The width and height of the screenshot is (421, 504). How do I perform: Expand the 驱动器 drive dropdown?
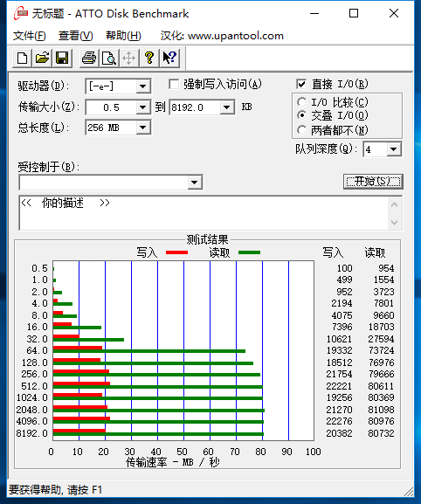[x=142, y=86]
